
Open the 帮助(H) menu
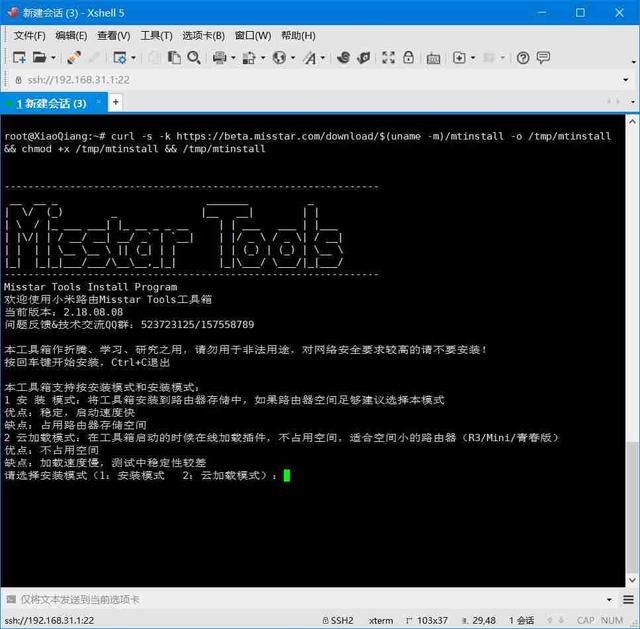[298, 36]
